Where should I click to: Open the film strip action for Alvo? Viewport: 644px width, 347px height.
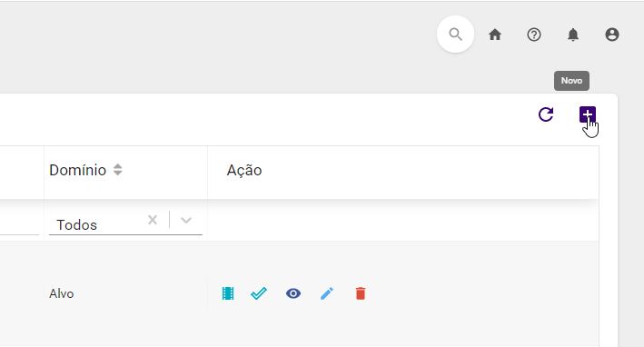tap(228, 293)
